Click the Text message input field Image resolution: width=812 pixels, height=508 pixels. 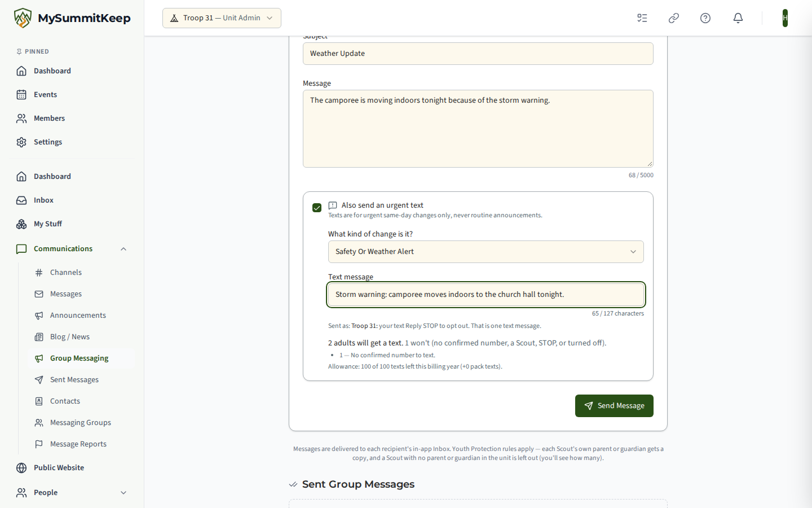[x=486, y=295]
